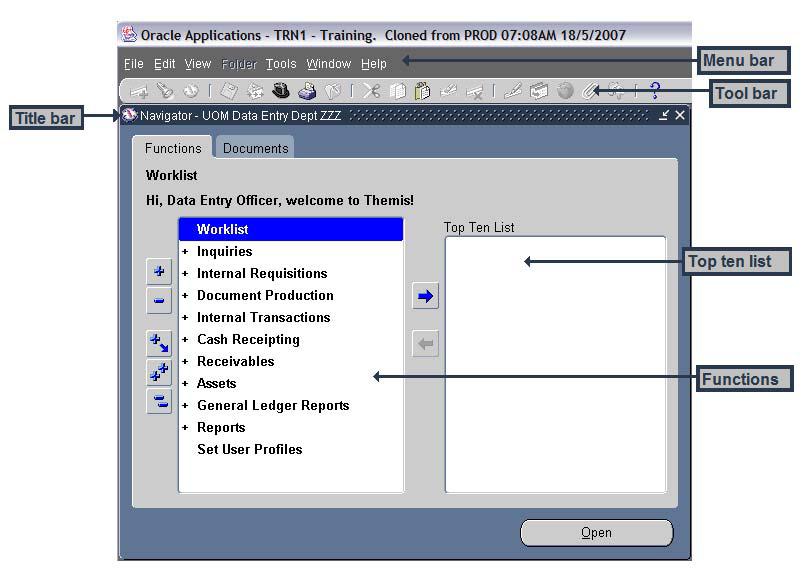Screen dimensions: 804x573
Task: Select General Ledger Reports in the list
Action: (273, 406)
